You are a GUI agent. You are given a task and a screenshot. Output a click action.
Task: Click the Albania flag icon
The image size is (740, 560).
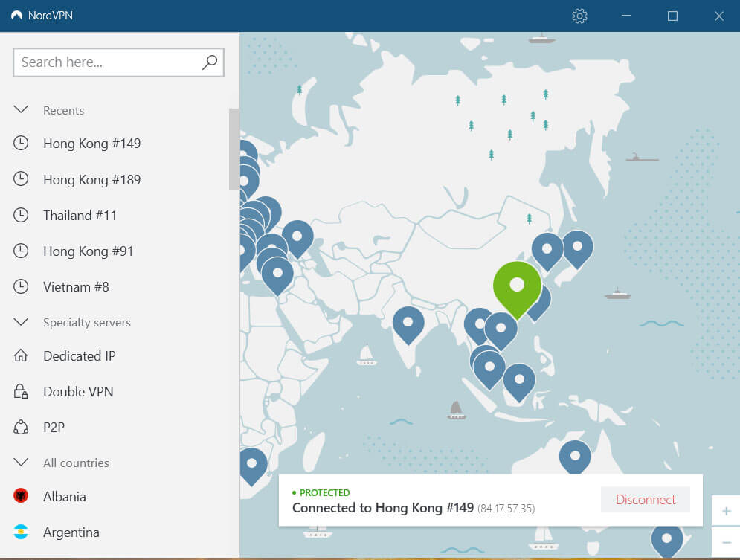coord(21,495)
